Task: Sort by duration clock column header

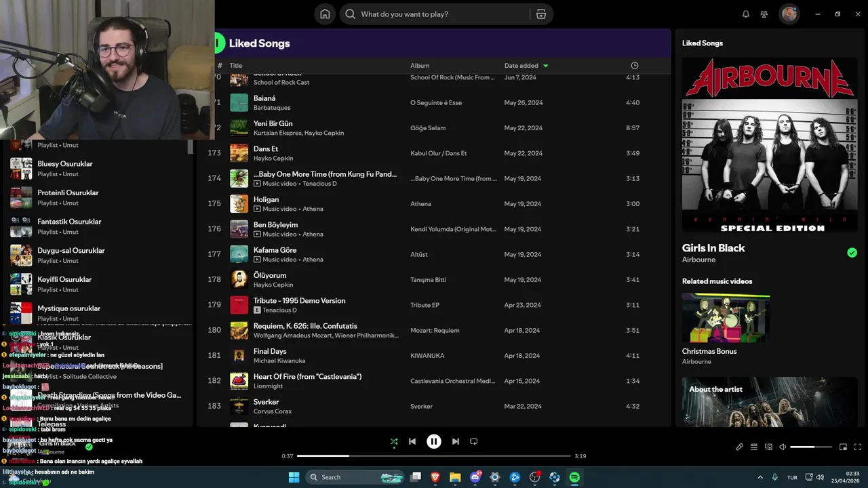Action: [x=635, y=66]
